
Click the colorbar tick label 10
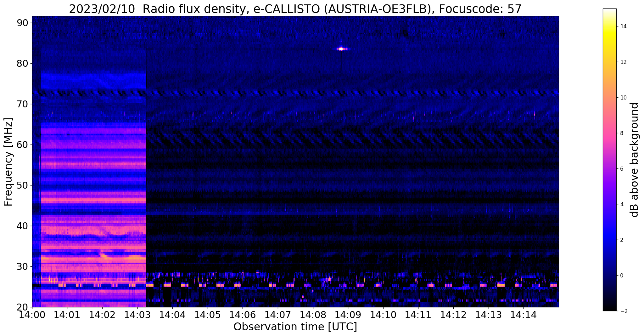click(623, 98)
